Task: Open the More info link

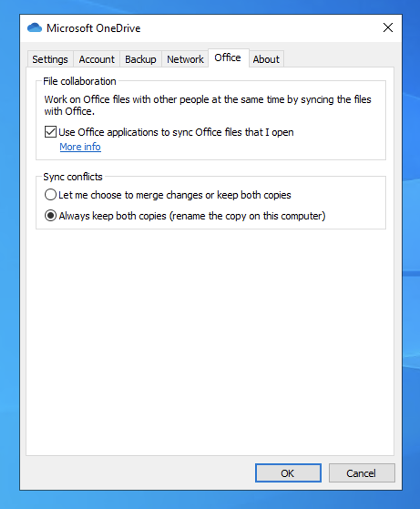Action: [x=80, y=147]
